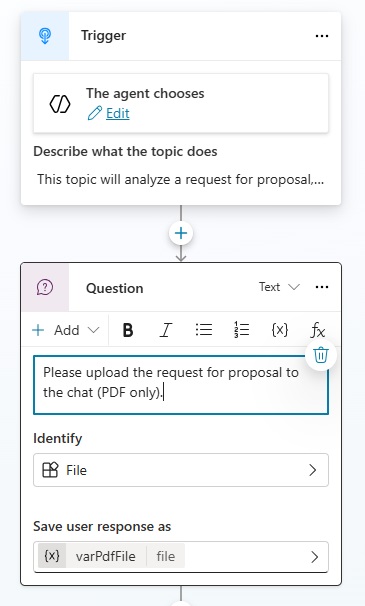Screen dimensions: 365x606
Task: Toggle italic formatting
Action: pos(165,330)
